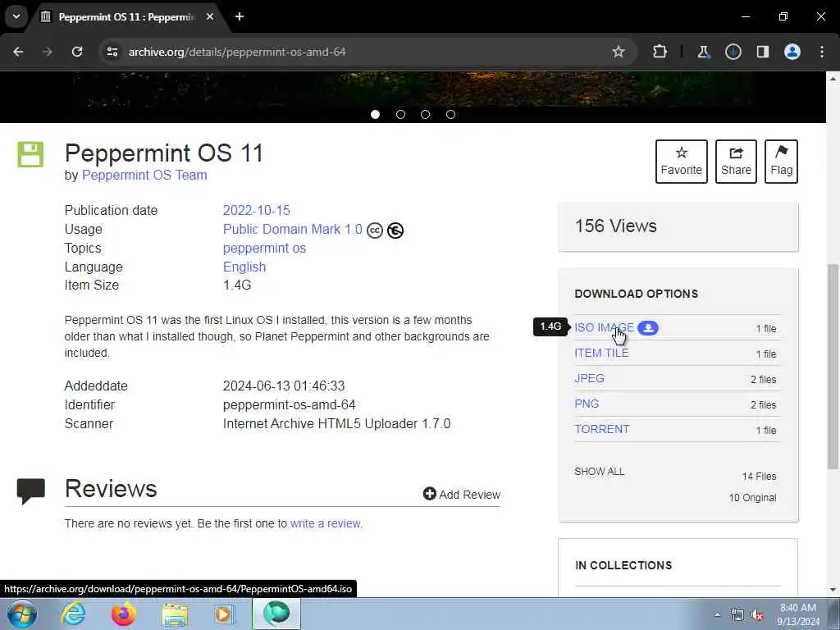The image size is (840, 630).
Task: Open the 2022-10-15 publication date link
Action: point(256,210)
